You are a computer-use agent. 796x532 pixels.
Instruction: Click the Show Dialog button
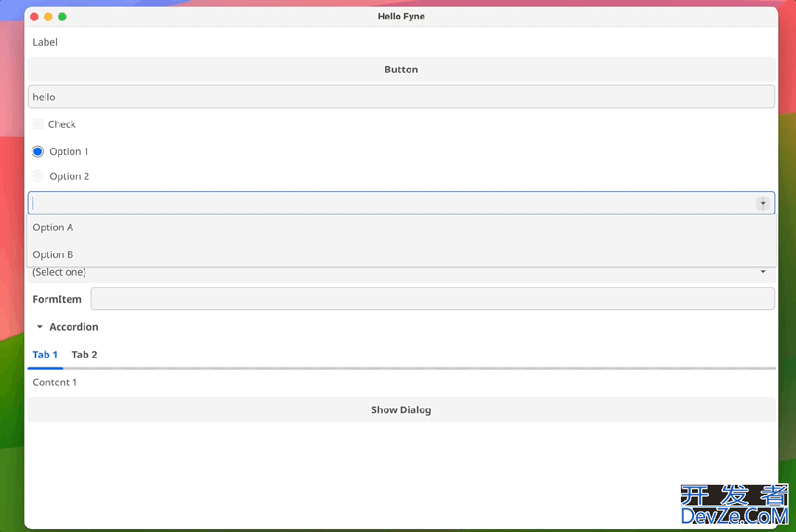(x=401, y=410)
